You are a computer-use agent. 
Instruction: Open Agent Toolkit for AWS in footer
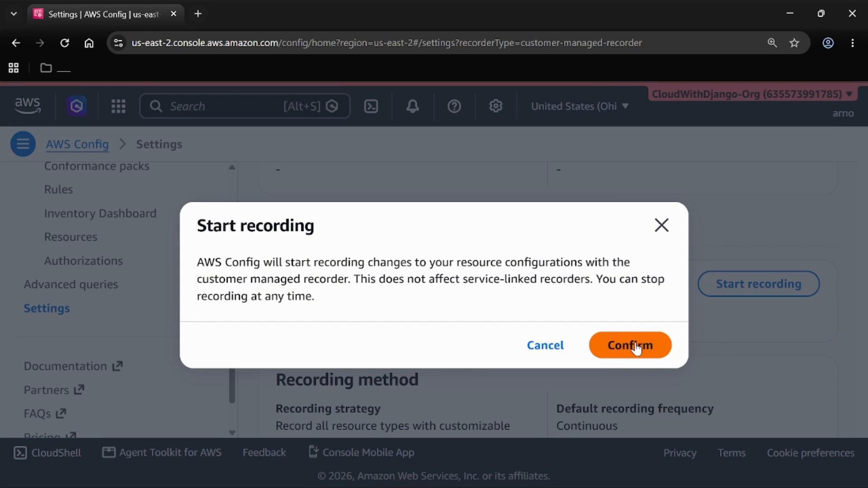click(162, 452)
